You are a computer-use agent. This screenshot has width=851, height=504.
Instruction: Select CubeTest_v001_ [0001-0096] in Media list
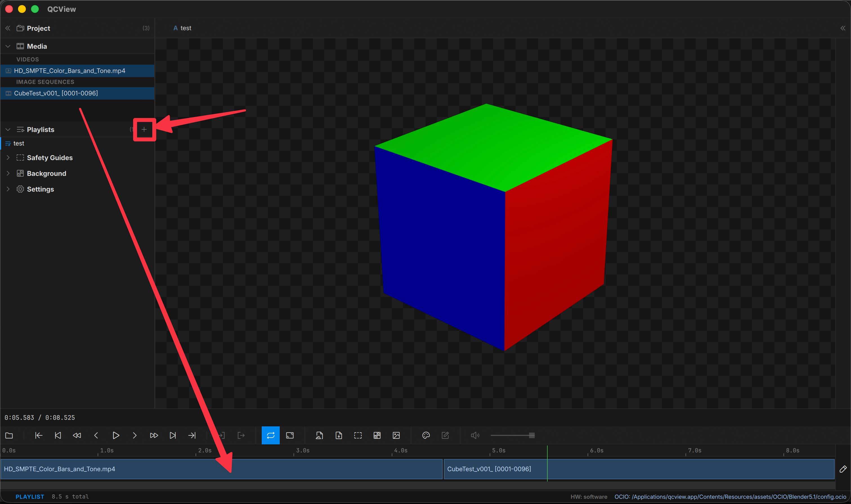pyautogui.click(x=77, y=93)
